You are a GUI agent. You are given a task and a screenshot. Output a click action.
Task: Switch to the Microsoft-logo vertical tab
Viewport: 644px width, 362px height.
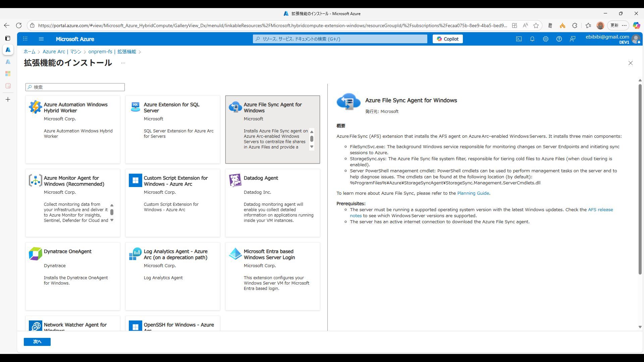point(8,74)
